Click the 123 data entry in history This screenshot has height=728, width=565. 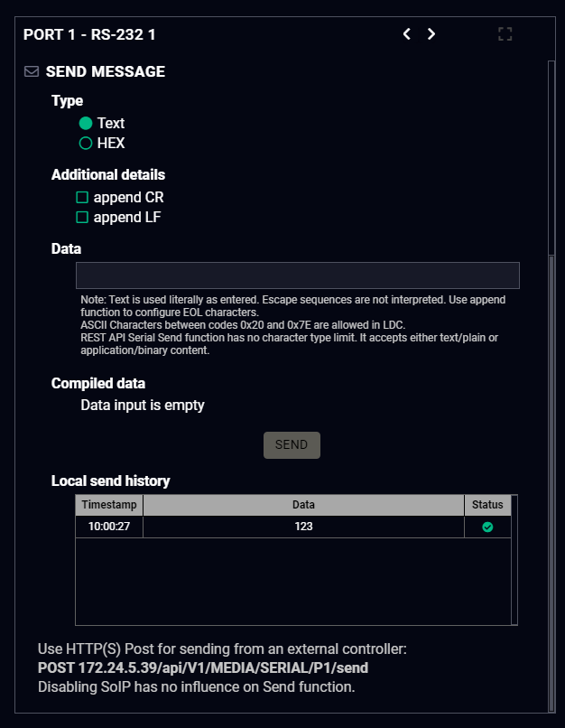coord(303,527)
